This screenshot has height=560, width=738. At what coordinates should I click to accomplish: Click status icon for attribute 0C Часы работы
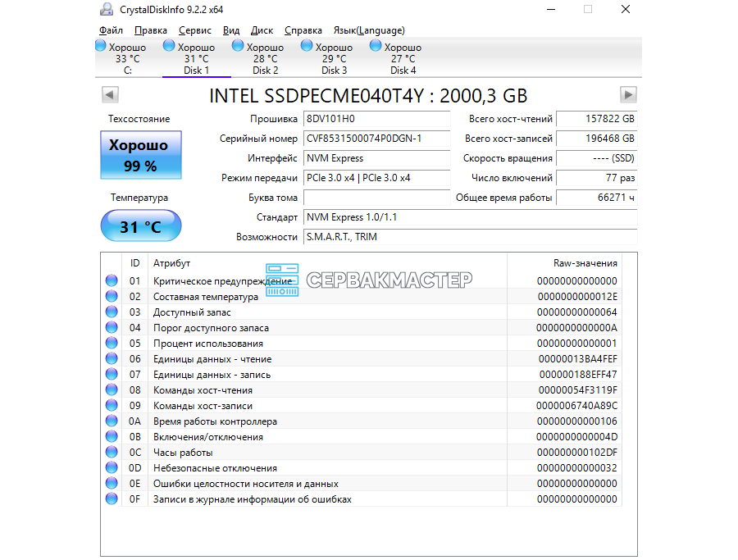pos(112,453)
